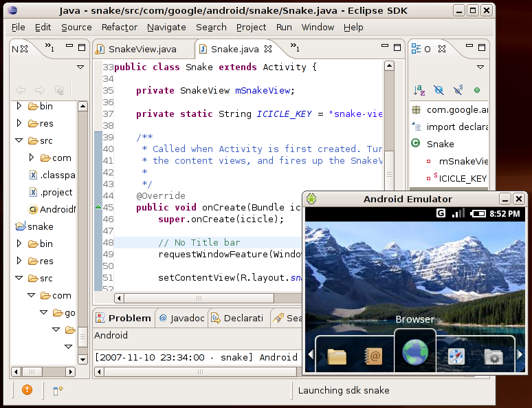This screenshot has width=532, height=408.
Task: Tap the folder icon in emulator dock
Action: tap(337, 356)
